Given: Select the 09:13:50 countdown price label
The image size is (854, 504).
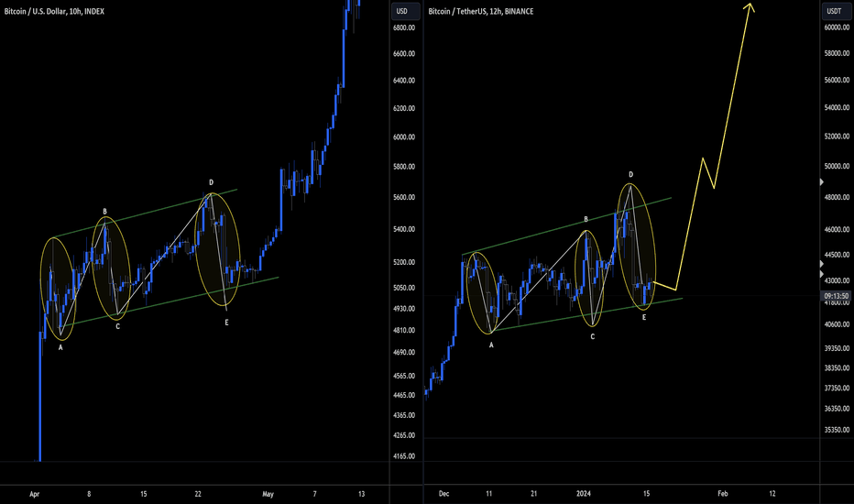Looking at the screenshot, I should point(836,296).
